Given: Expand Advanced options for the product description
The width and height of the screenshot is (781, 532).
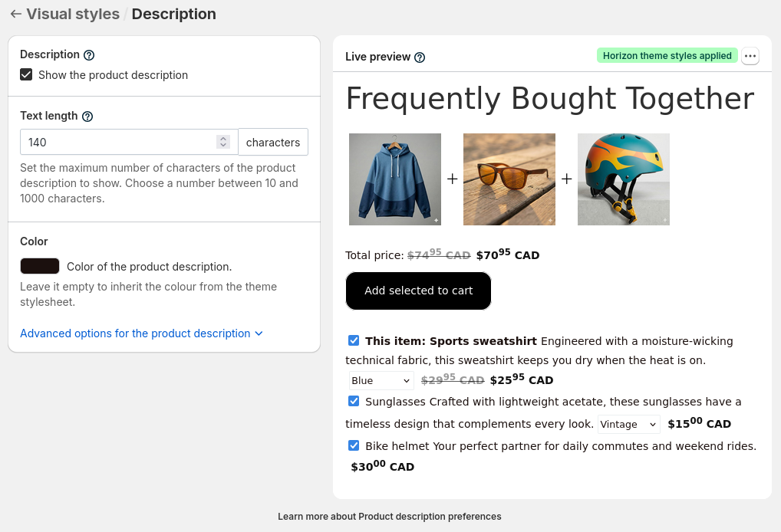Looking at the screenshot, I should 141,333.
